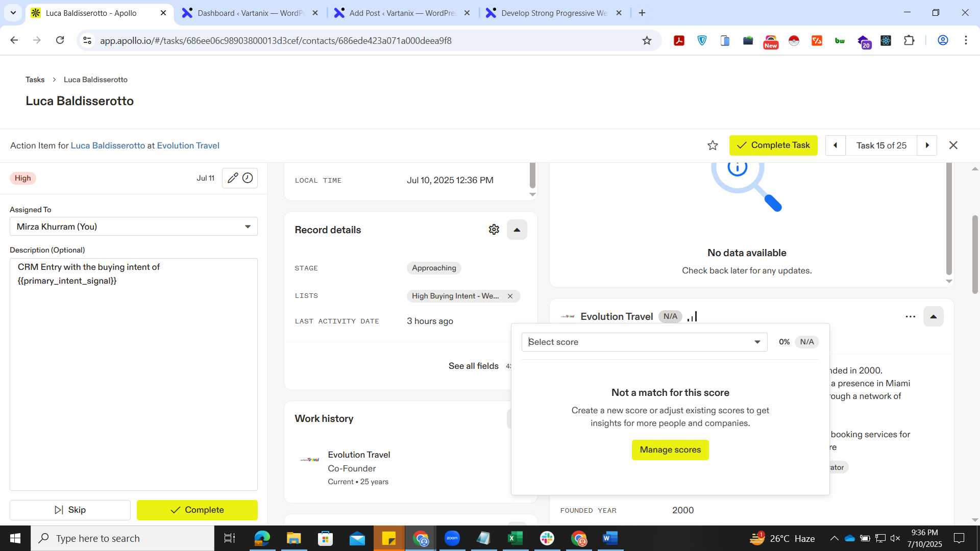
Task: Open the Select score dropdown
Action: (x=644, y=342)
